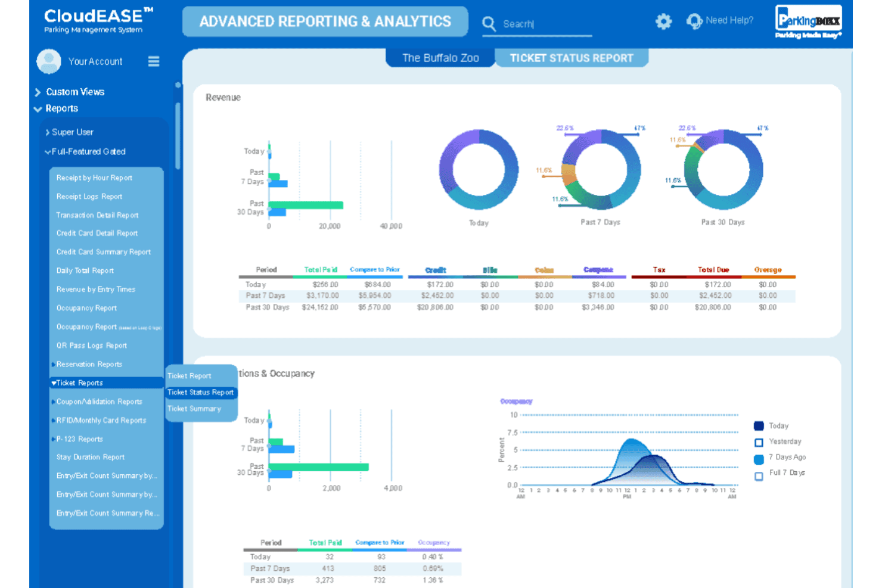The height and width of the screenshot is (588, 882).
Task: Open Credit Card Detail Report
Action: 97,234
